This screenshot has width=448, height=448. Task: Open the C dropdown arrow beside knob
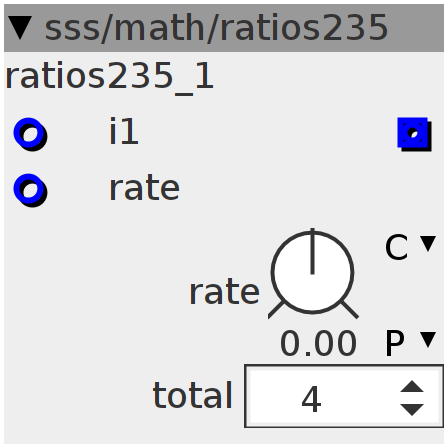[428, 244]
